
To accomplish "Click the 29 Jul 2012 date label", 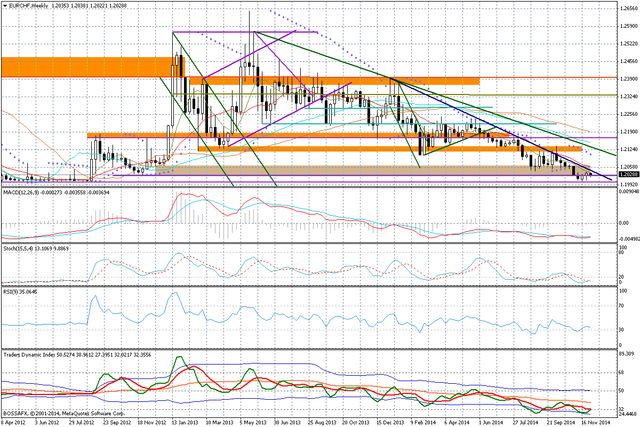I will (80, 423).
